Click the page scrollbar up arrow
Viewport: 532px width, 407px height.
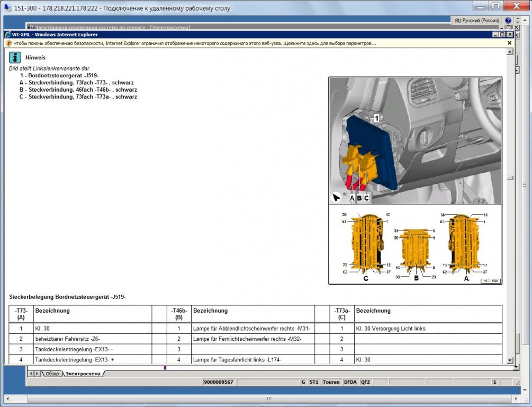pos(510,51)
